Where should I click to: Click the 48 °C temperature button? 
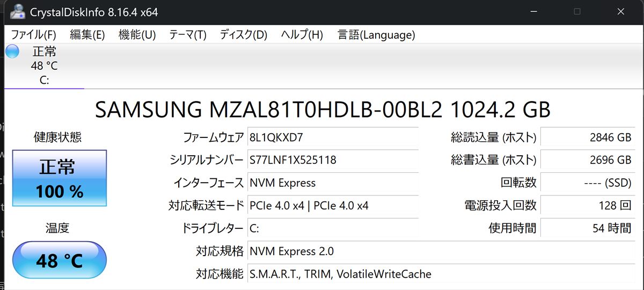[60, 261]
